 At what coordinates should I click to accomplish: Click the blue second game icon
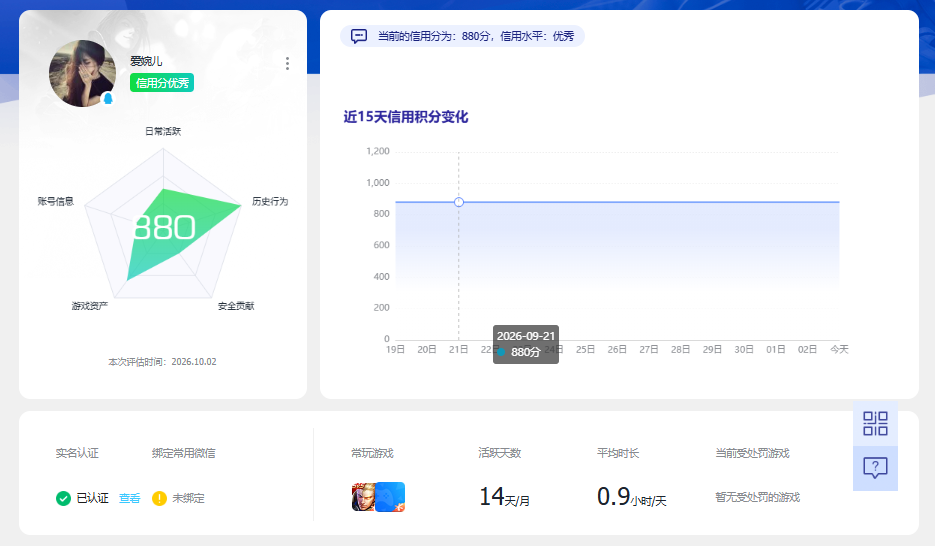tap(391, 497)
